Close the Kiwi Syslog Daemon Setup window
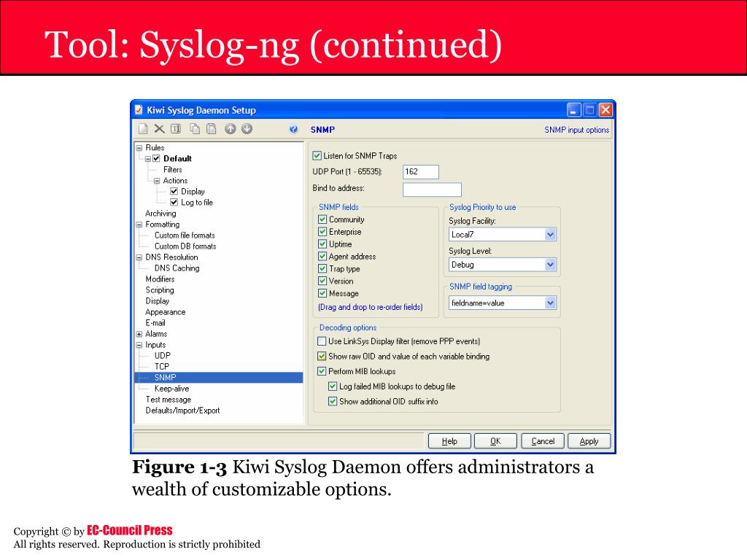Image resolution: width=747 pixels, height=560 pixels. point(605,110)
